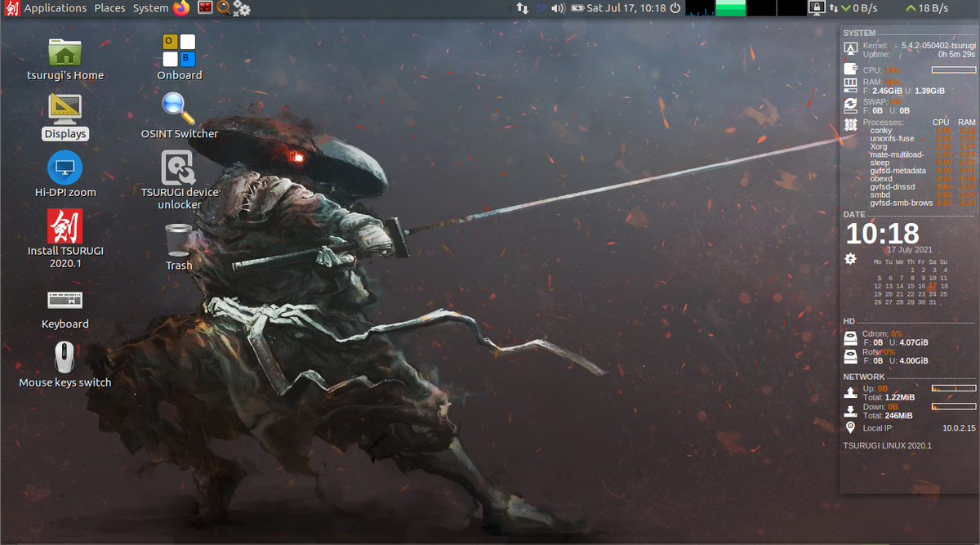Viewport: 980px width, 545px height.
Task: Click the upload arrow icon in NETWORK section
Action: [x=850, y=392]
